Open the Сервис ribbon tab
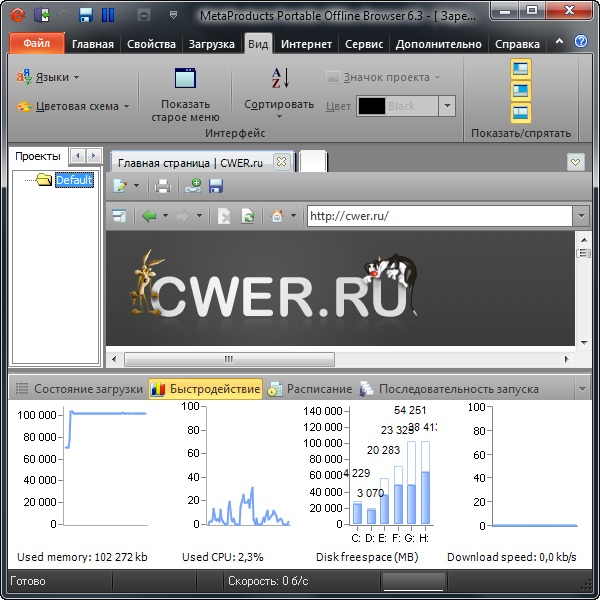600x600 pixels. click(x=363, y=44)
